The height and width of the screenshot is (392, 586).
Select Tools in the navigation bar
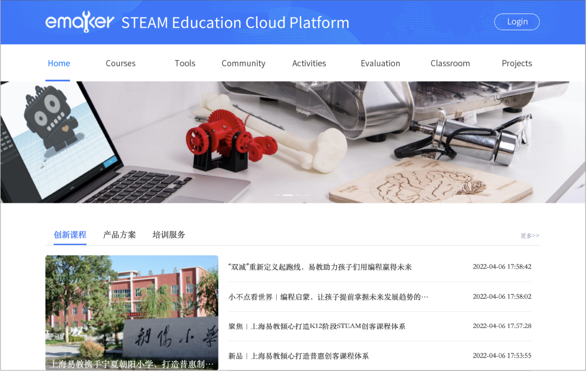point(185,63)
